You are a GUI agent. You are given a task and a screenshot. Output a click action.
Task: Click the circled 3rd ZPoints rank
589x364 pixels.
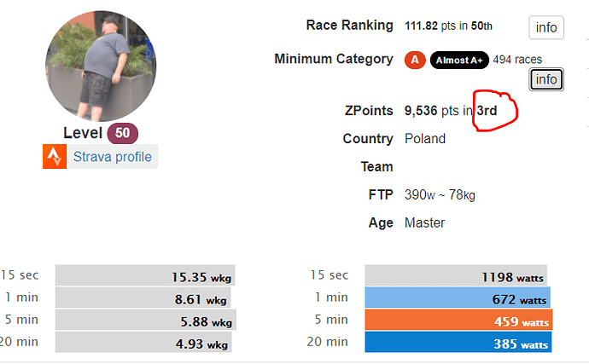click(x=487, y=111)
